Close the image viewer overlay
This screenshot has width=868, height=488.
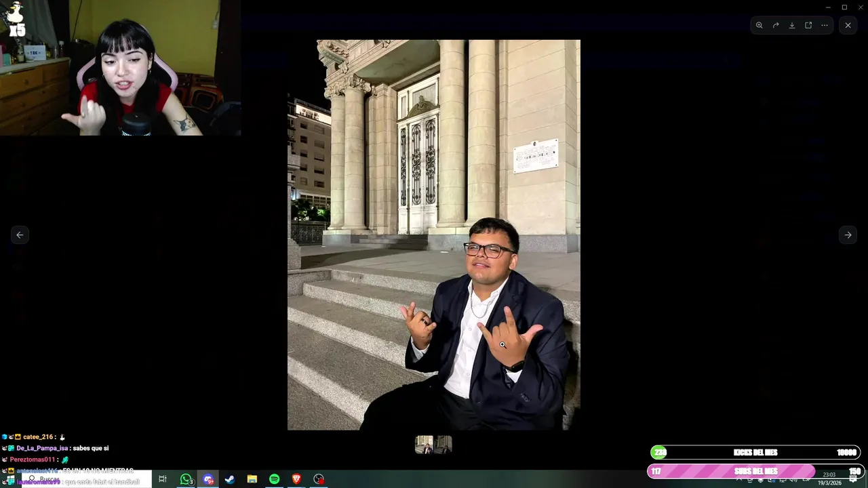click(x=848, y=25)
